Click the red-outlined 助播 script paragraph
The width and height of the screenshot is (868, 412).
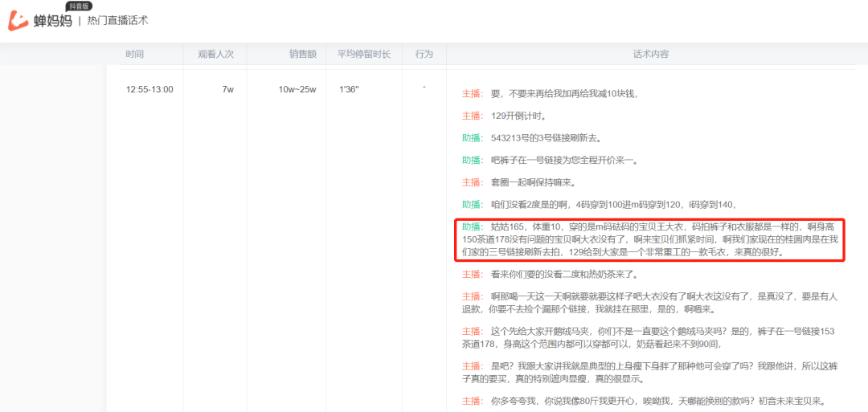point(649,239)
